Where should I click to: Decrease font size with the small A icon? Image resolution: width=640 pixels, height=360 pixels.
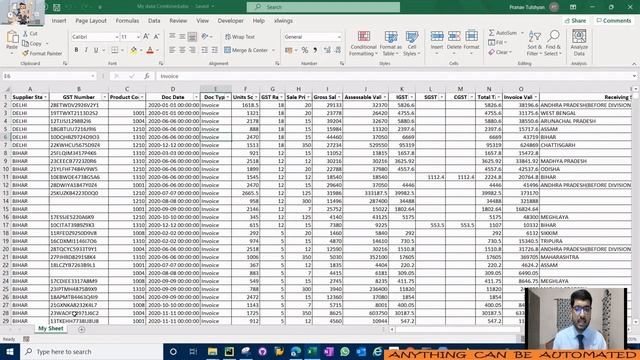point(156,37)
